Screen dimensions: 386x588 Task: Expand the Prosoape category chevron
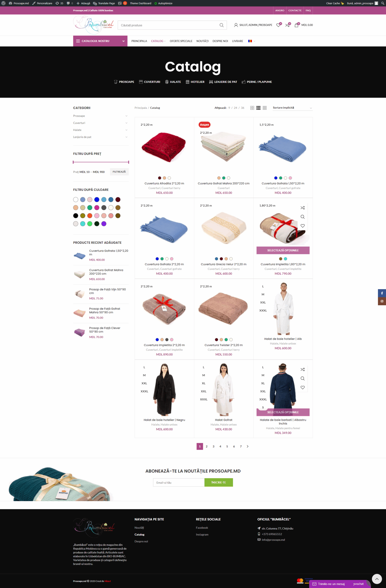point(127,116)
